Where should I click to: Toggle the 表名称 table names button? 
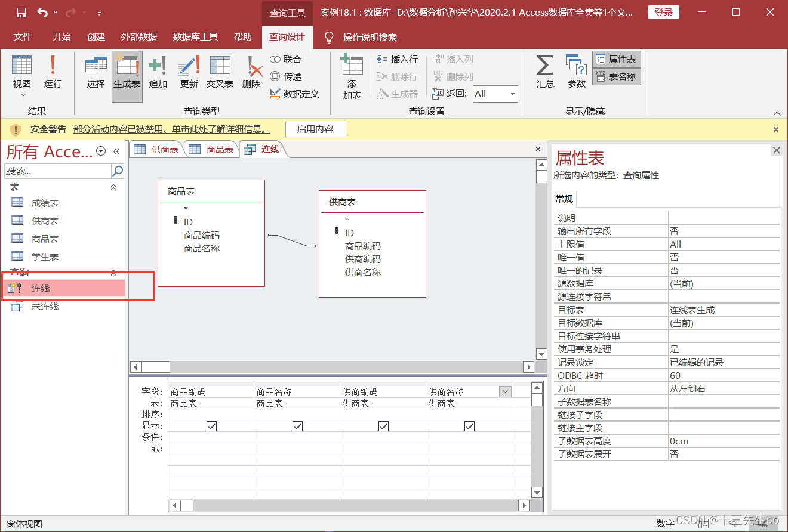click(x=616, y=76)
